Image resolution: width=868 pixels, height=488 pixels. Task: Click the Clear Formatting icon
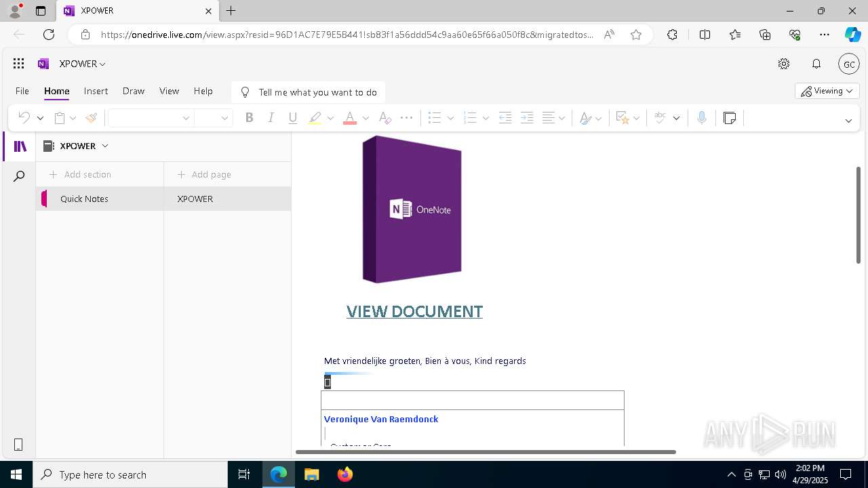[x=384, y=117]
